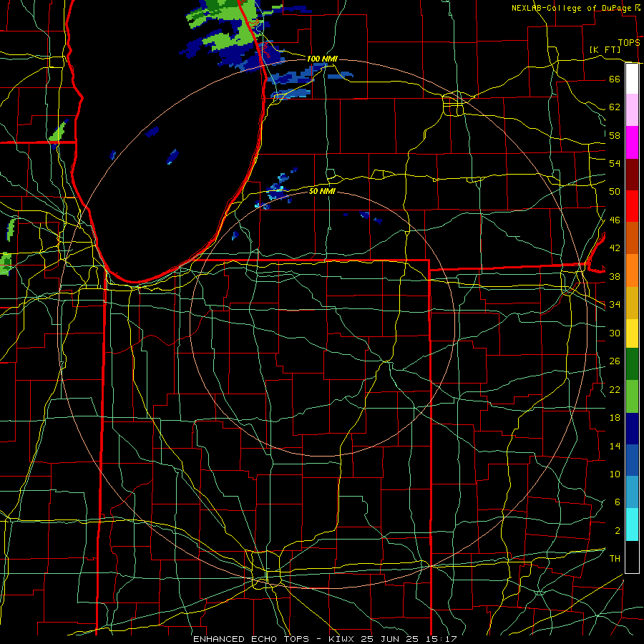The height and width of the screenshot is (644, 644).
Task: Click the '6' legend value
Action: pyautogui.click(x=618, y=502)
